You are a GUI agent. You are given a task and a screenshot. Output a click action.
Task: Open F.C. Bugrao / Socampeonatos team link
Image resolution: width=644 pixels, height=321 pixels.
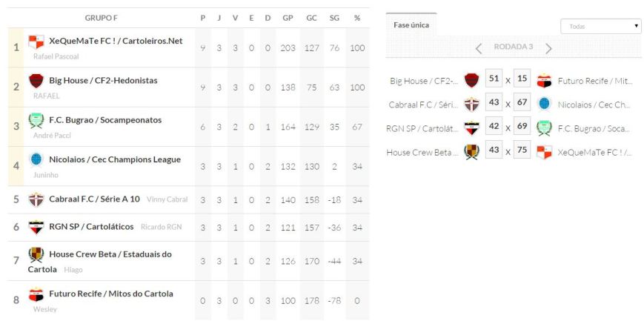click(105, 120)
